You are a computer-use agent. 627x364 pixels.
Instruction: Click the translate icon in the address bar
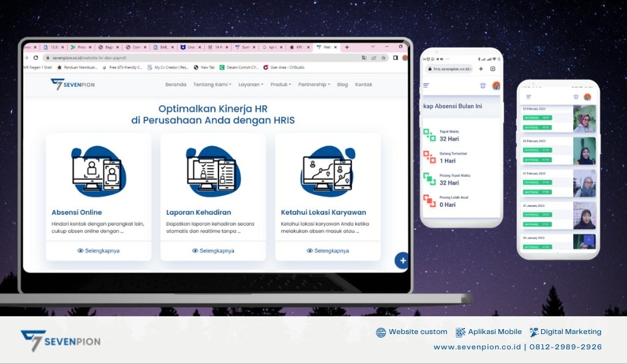pyautogui.click(x=364, y=58)
